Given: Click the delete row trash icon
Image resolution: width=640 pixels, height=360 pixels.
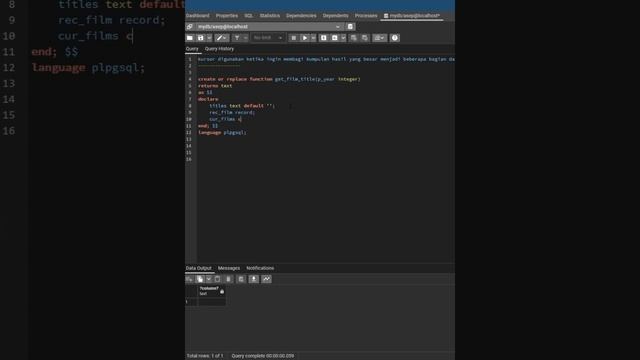Looking at the screenshot, I should pos(228,279).
